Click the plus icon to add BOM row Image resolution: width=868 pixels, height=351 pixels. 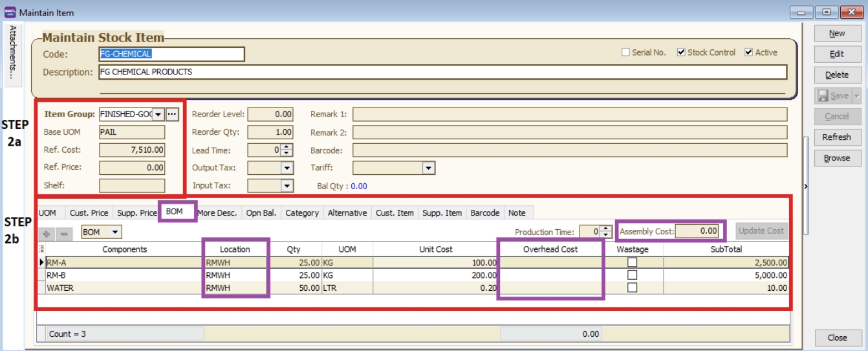point(47,232)
